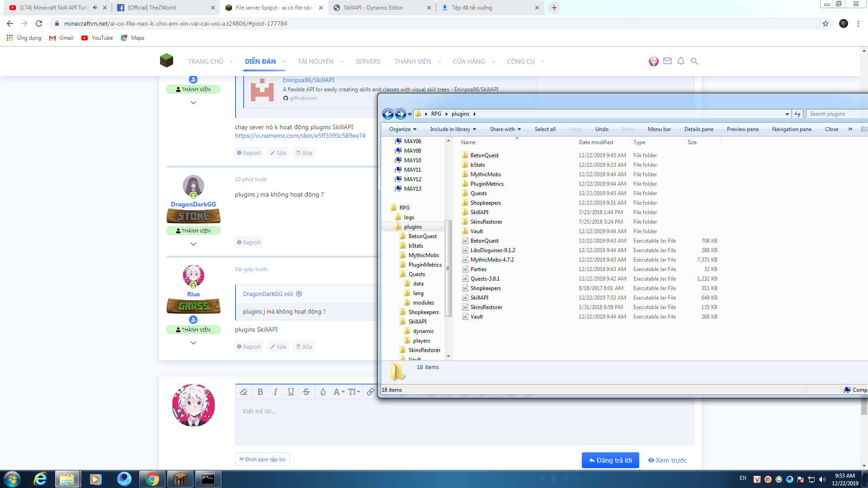Open the text color droplet tool
This screenshot has width=868, height=488.
click(x=323, y=392)
